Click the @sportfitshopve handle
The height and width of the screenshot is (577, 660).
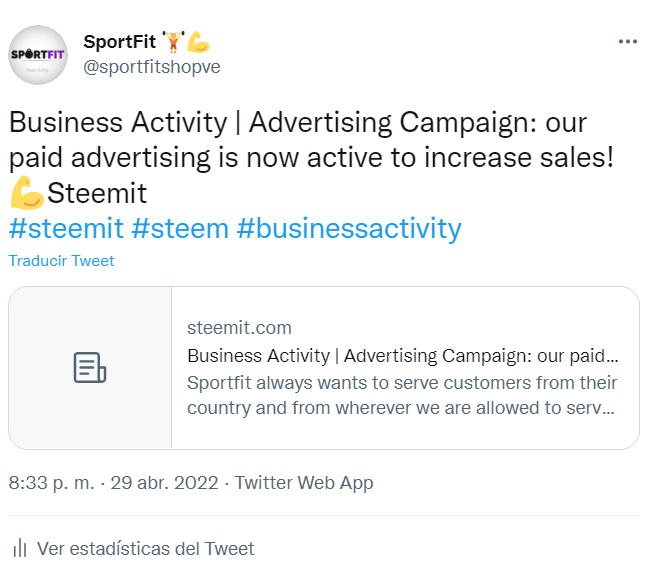click(152, 67)
